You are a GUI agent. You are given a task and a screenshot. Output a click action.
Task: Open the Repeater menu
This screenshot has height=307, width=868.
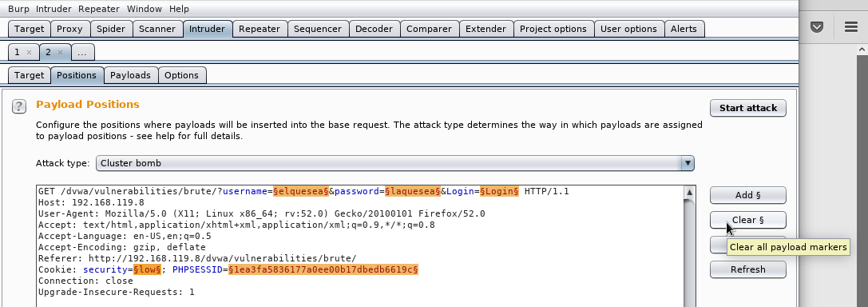98,9
